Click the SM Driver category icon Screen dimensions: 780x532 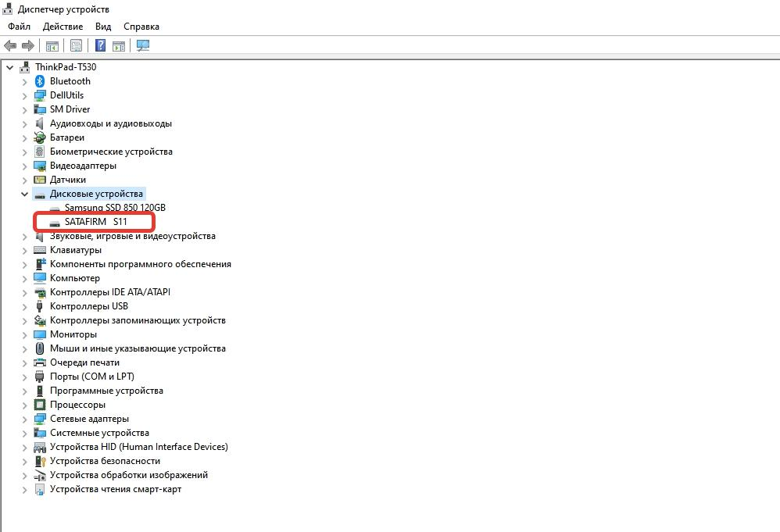(x=40, y=109)
